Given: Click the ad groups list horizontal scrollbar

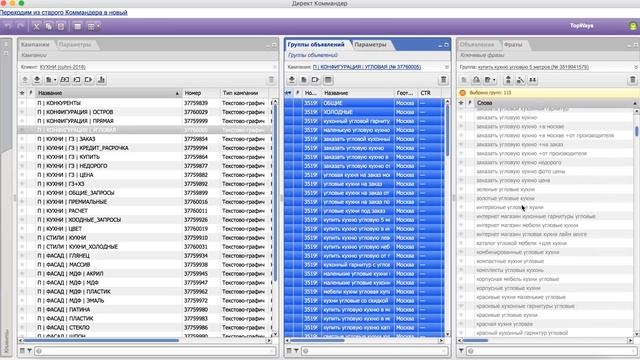Looking at the screenshot, I should pyautogui.click(x=317, y=340).
